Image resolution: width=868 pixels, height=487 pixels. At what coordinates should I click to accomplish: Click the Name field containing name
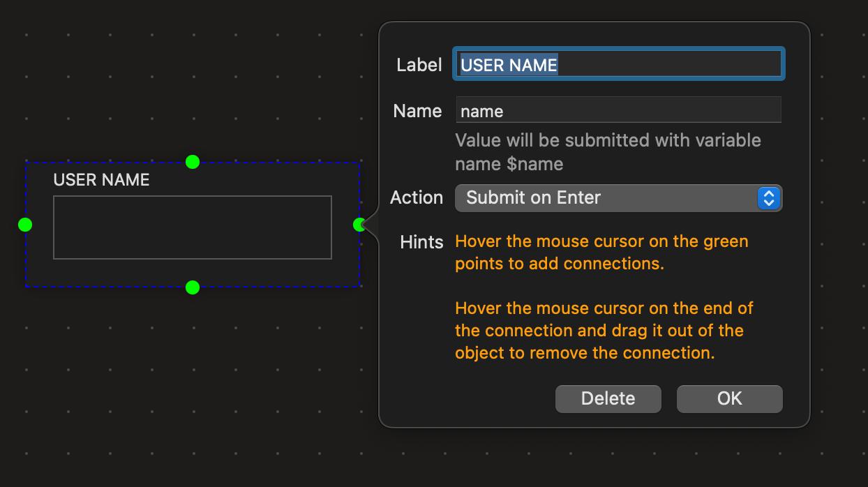coord(619,110)
